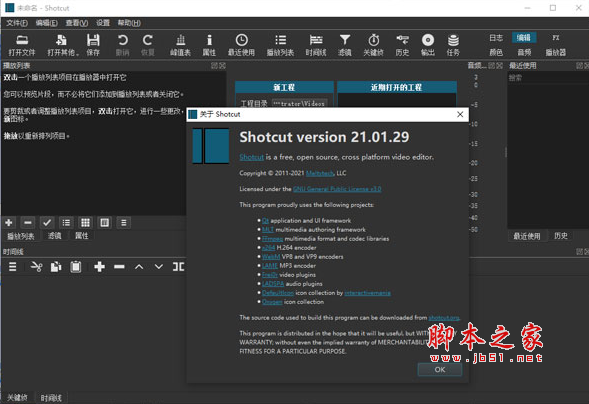The width and height of the screenshot is (589, 404).
Task: Open the 查看(V) menu
Action: (x=77, y=23)
